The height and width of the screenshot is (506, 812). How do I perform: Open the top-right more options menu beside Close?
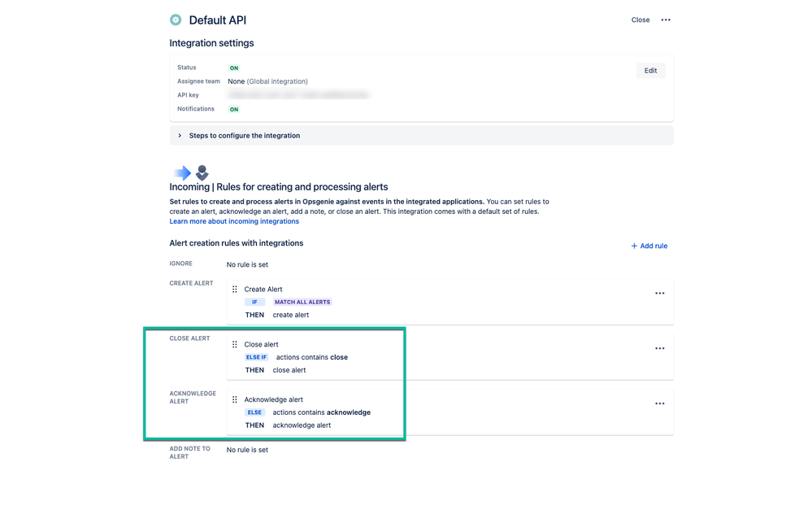click(x=666, y=20)
